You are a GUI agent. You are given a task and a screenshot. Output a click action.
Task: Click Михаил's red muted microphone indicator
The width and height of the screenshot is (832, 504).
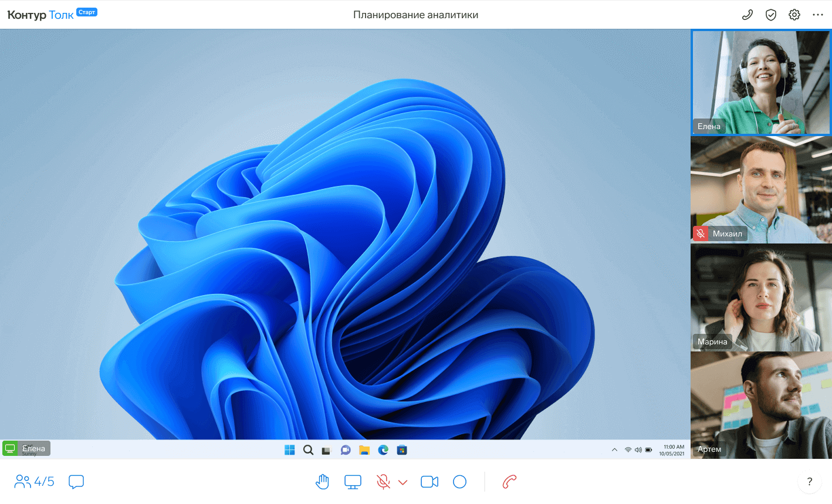coord(701,234)
